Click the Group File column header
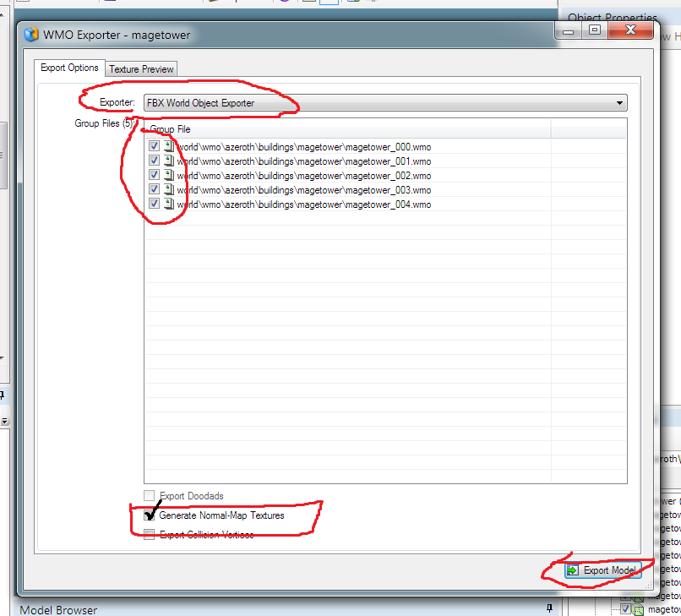 click(346, 129)
